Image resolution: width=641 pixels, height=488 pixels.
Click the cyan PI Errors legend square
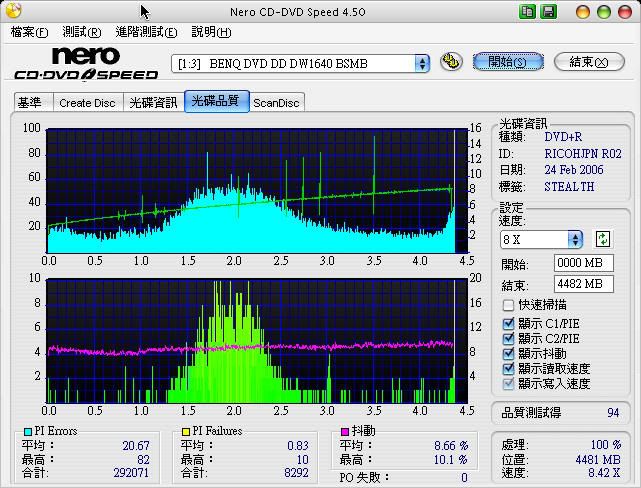28,431
